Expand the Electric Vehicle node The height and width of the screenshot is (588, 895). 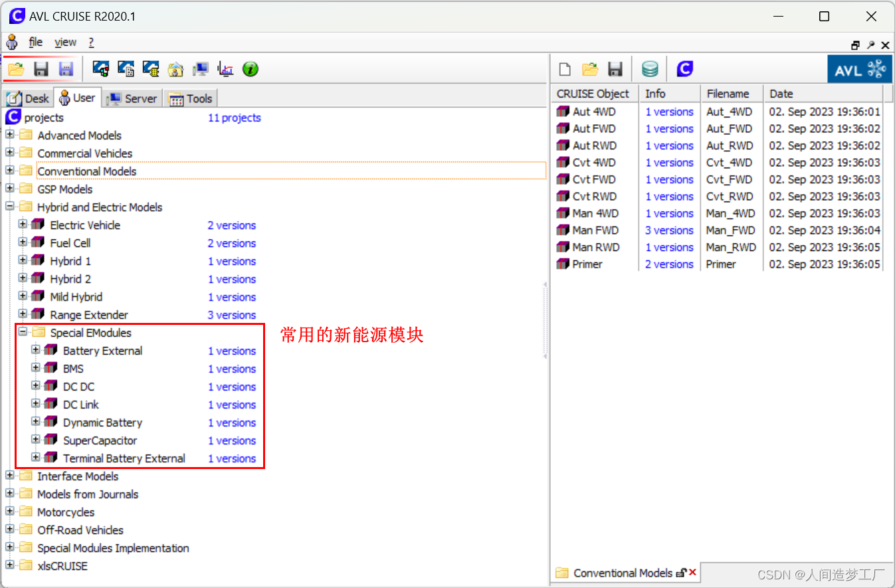23,225
